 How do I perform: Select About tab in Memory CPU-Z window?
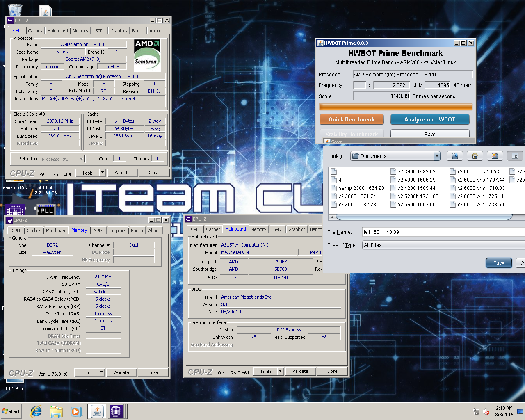[x=154, y=231]
